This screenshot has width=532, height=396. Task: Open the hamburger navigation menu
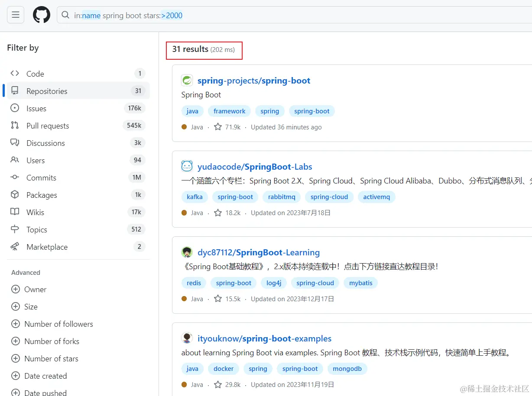point(16,15)
